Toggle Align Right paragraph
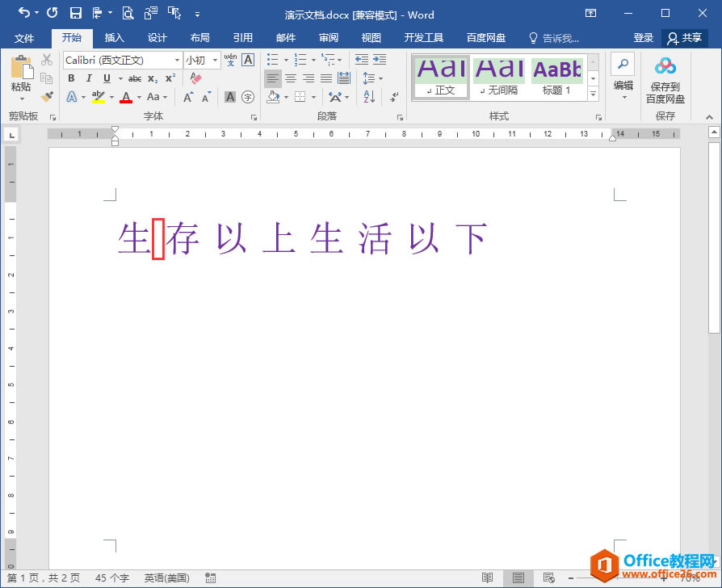This screenshot has width=722, height=588. click(308, 78)
